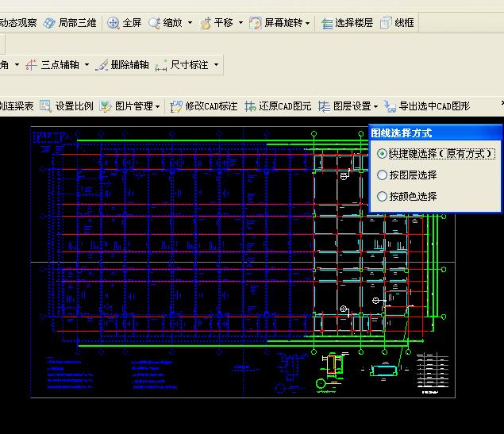Click the 图线选择方式 dialog title bar
This screenshot has height=434, width=504.
click(x=435, y=133)
